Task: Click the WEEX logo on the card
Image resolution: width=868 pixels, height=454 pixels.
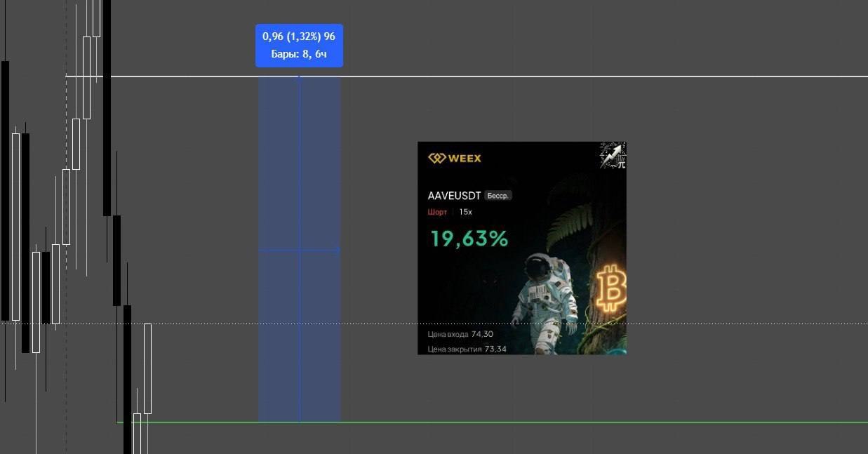Action: pos(455,158)
